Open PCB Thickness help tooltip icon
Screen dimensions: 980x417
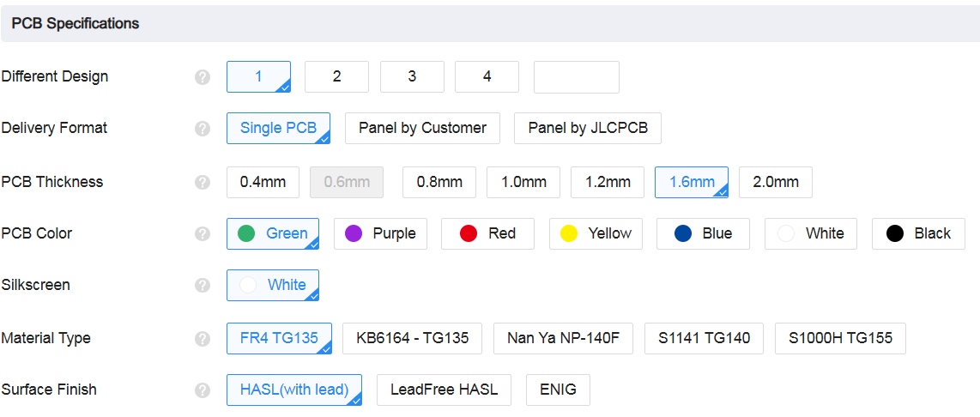pos(203,182)
